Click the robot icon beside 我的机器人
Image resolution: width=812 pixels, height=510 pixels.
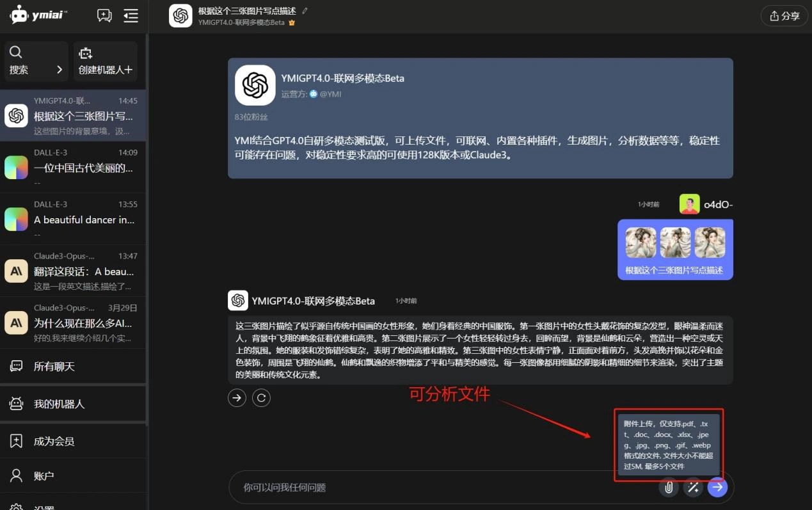[x=17, y=404]
